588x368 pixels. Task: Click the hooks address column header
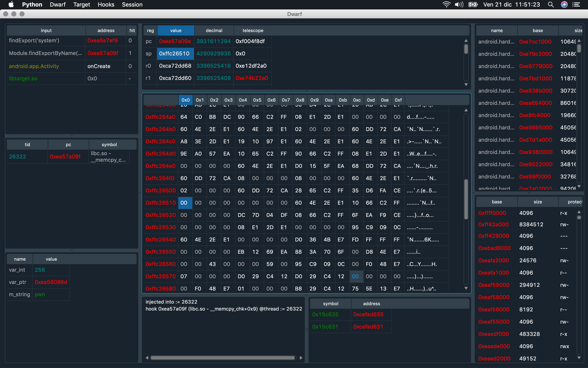tap(106, 30)
